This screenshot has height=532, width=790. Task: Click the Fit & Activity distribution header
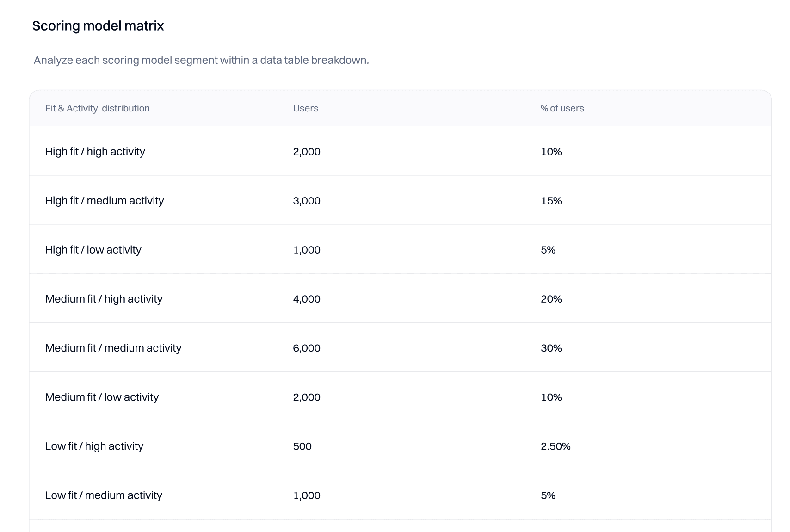pyautogui.click(x=97, y=109)
